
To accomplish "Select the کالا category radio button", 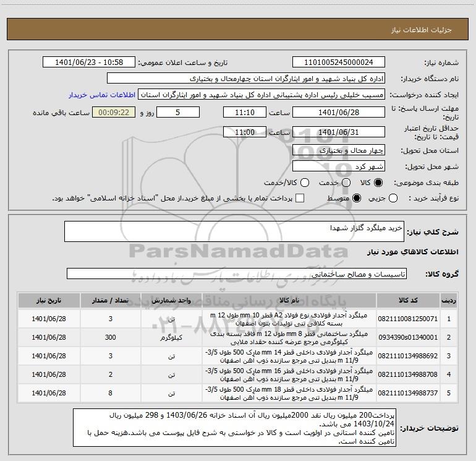I will point(378,183).
